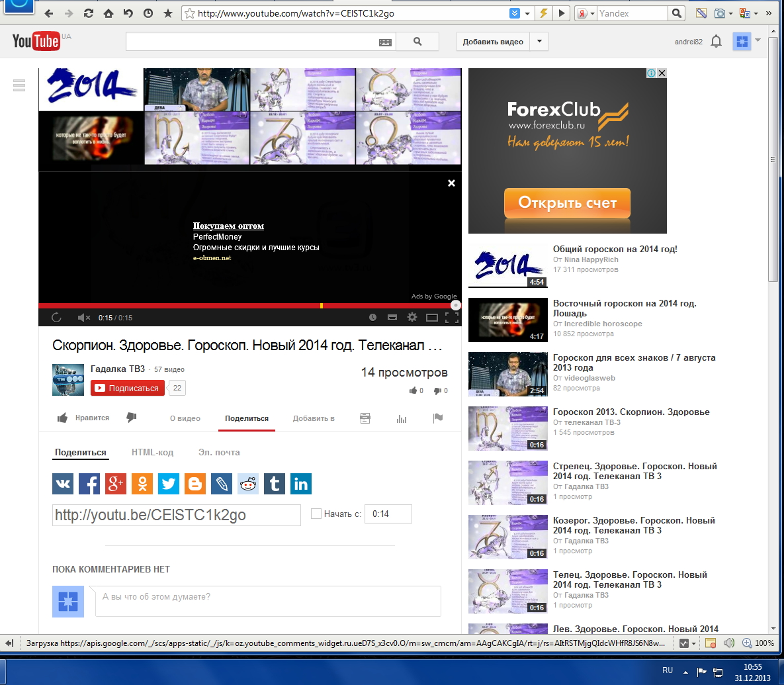This screenshot has width=784, height=685.
Task: Click the comment box 'А вы что об этом думаете?'
Action: click(x=268, y=602)
